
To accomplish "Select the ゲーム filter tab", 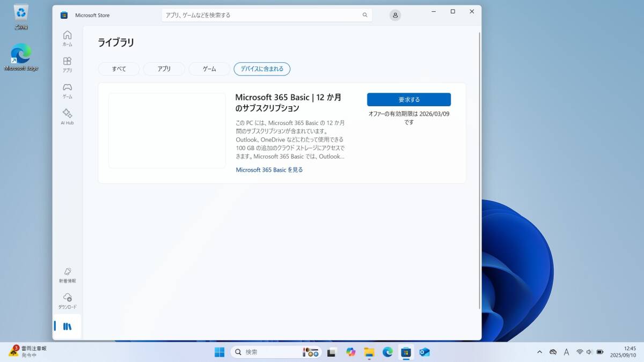I will click(x=209, y=69).
